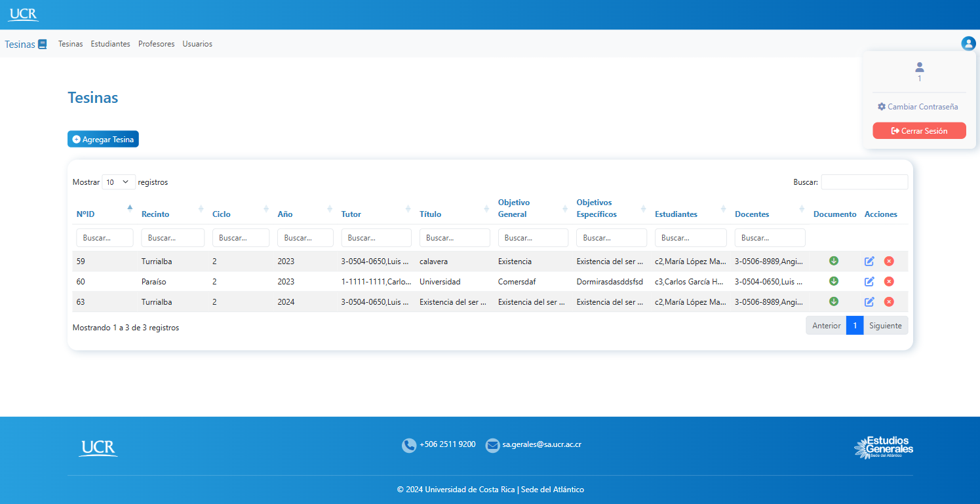
Task: Delete tesina 59 with red icon
Action: 889,261
